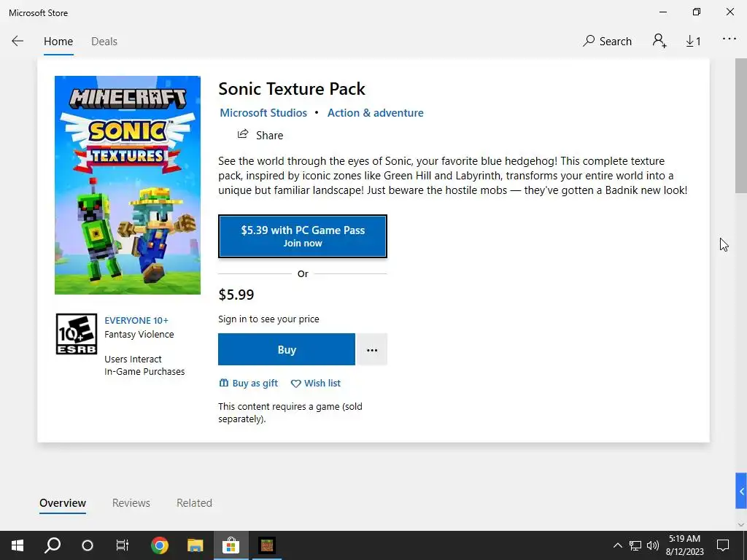747x560 pixels.
Task: Show hidden system tray icons
Action: 617,545
